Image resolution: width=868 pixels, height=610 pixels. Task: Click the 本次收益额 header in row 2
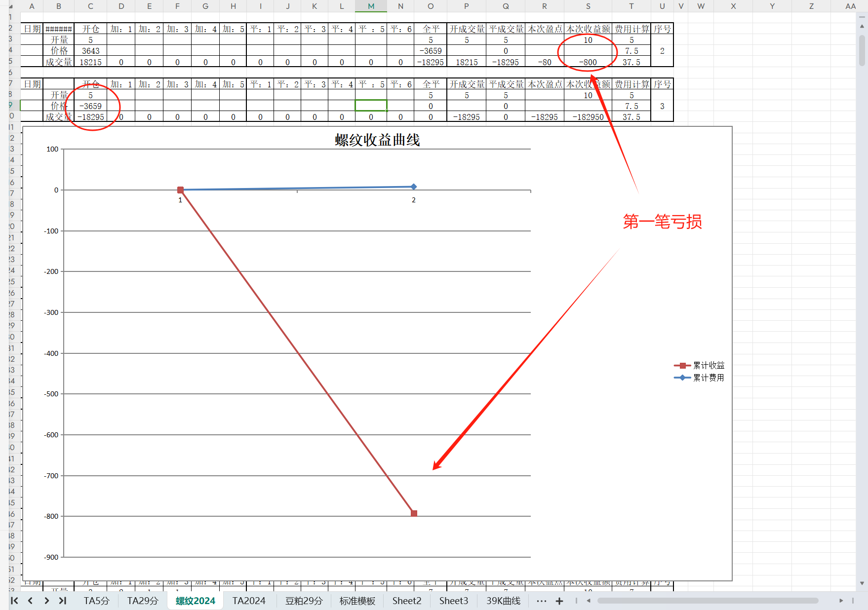[588, 29]
